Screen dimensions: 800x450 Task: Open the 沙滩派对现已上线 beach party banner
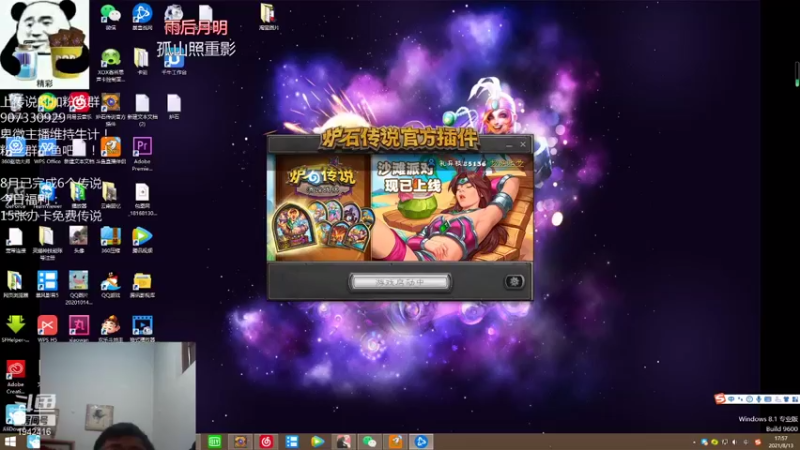tap(452, 208)
